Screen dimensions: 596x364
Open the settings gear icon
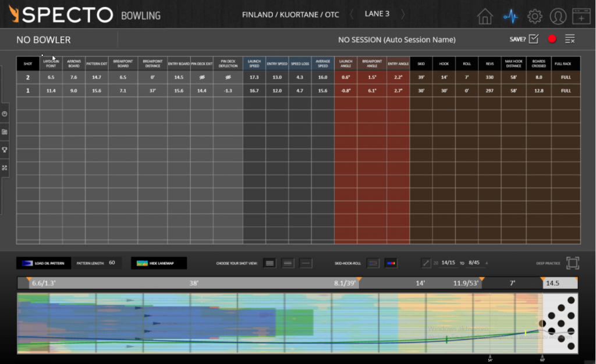click(x=534, y=16)
